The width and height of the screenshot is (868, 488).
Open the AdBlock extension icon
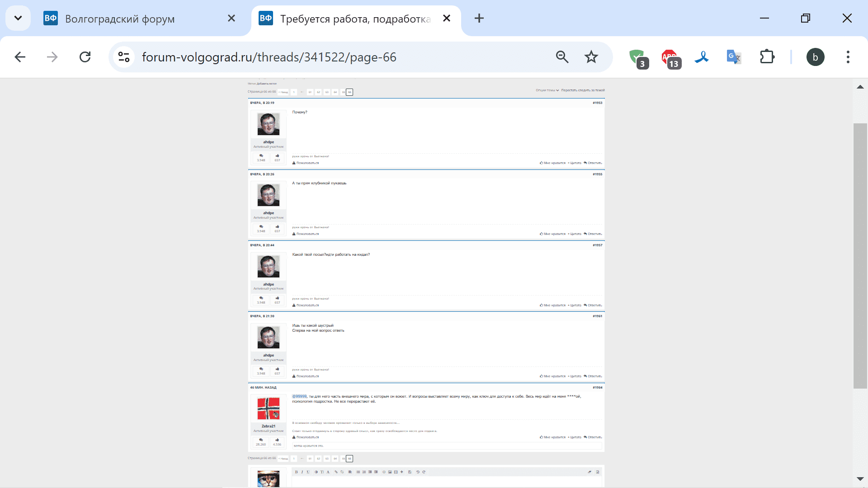click(670, 57)
